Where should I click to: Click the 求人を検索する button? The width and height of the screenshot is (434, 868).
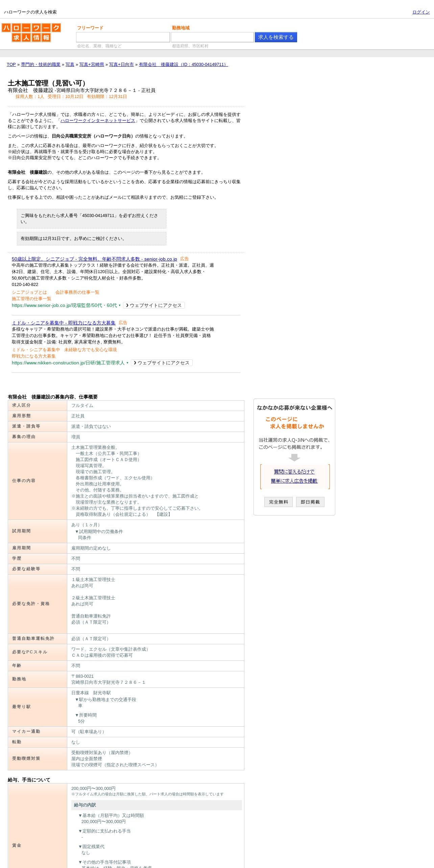pyautogui.click(x=276, y=37)
